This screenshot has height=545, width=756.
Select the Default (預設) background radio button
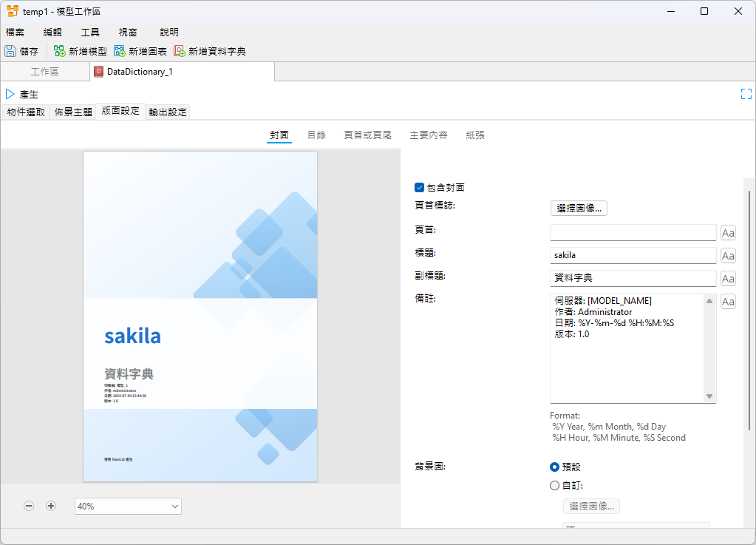click(555, 467)
